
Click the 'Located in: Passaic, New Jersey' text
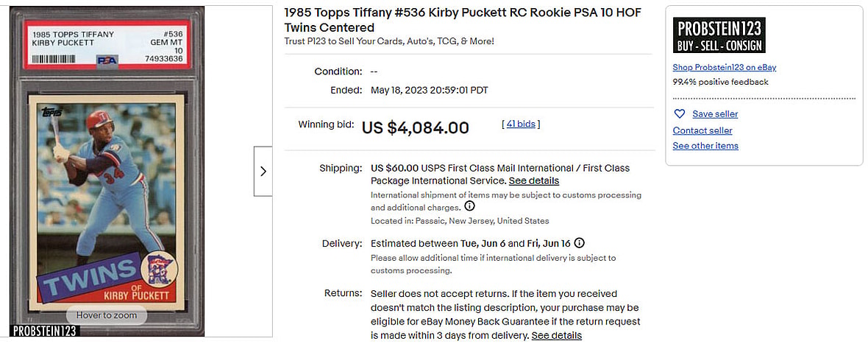[459, 221]
